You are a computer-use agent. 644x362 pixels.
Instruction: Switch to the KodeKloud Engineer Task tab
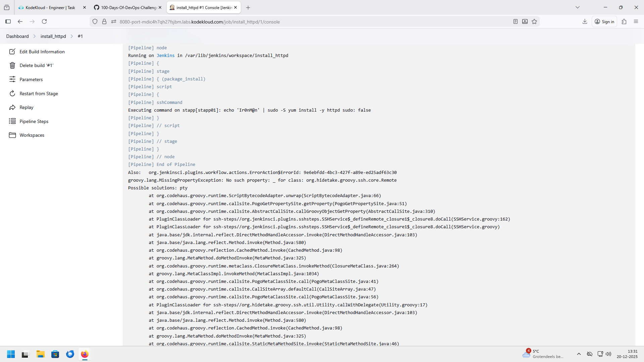click(x=50, y=7)
